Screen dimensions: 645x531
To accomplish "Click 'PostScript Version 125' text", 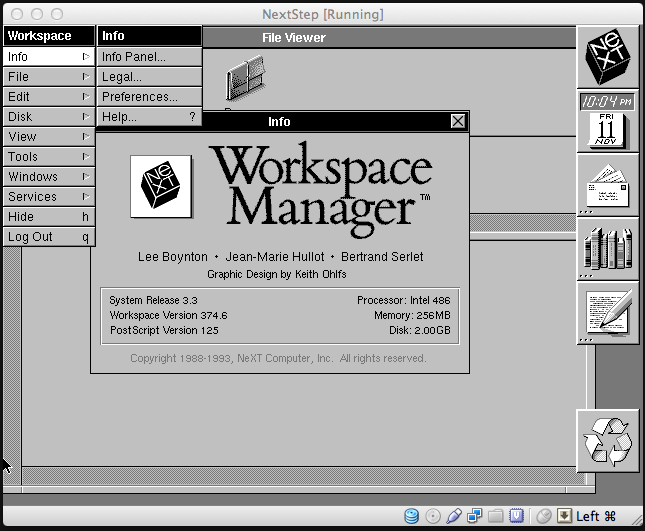I will point(164,330).
